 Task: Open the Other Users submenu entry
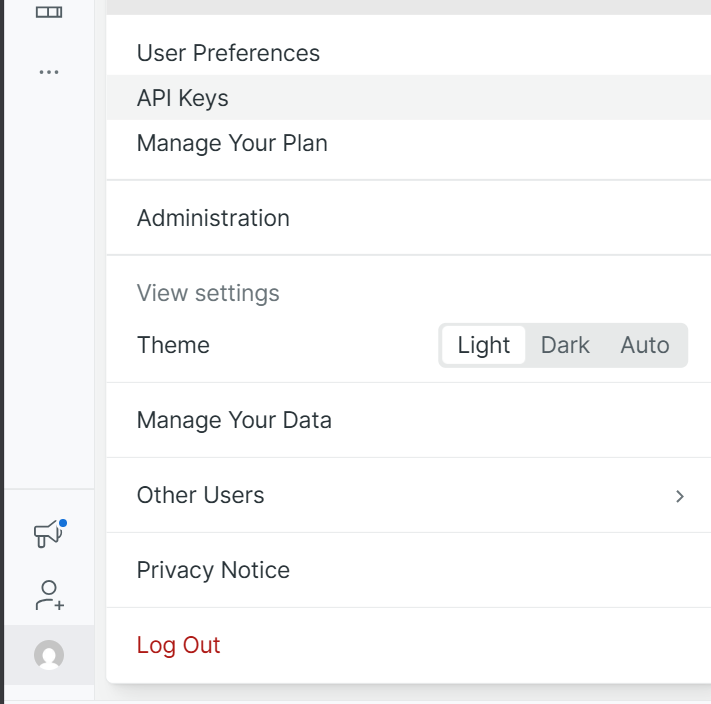(x=201, y=495)
